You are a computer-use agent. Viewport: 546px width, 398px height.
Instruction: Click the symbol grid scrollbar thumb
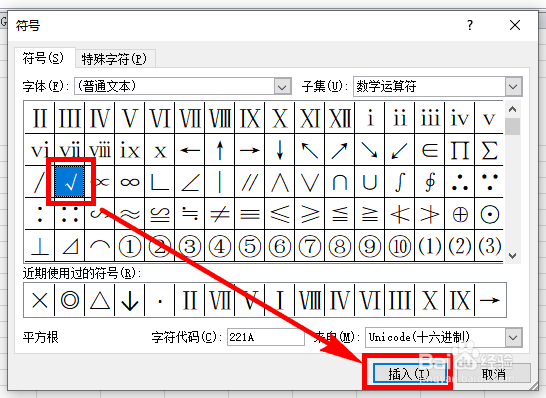tap(513, 126)
